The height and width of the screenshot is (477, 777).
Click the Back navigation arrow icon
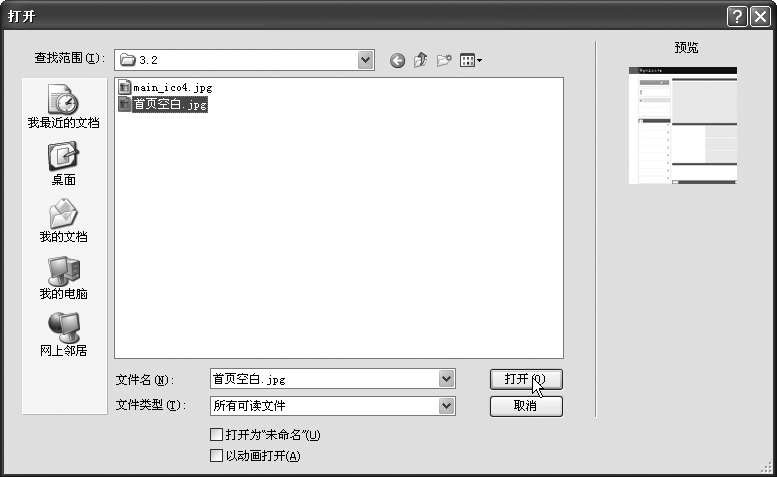coord(397,61)
